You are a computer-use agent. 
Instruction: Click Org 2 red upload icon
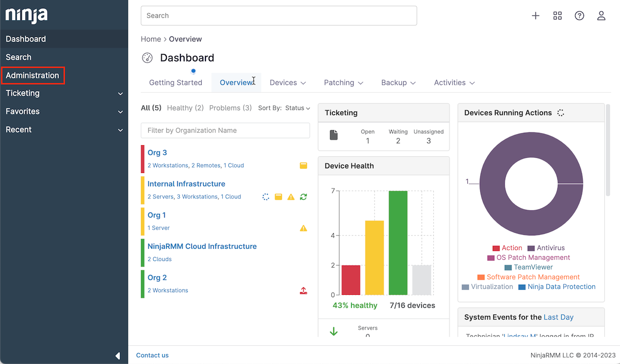click(303, 291)
